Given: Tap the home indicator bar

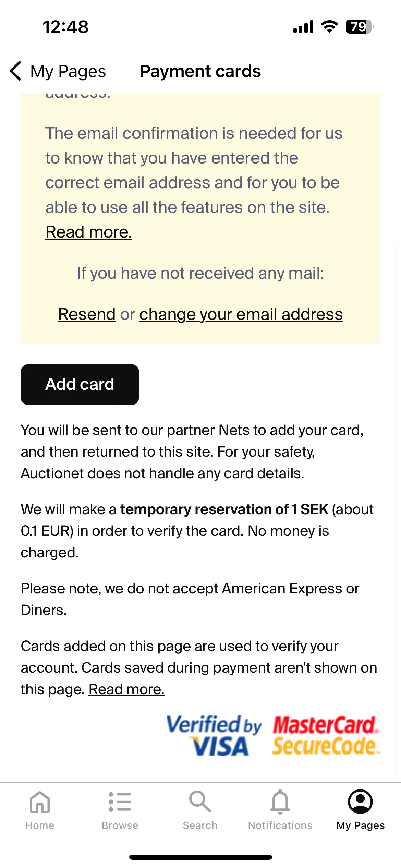Looking at the screenshot, I should (200, 857).
